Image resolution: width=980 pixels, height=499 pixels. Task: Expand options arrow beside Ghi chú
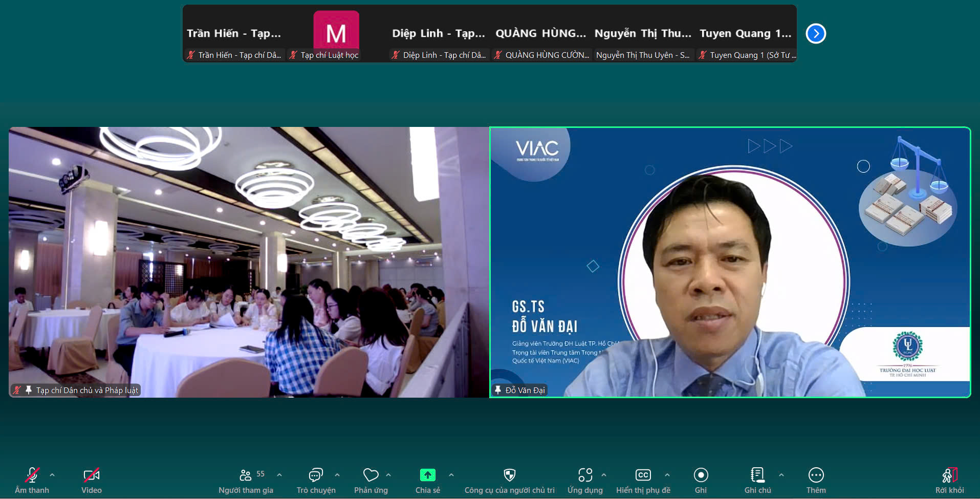point(781,475)
